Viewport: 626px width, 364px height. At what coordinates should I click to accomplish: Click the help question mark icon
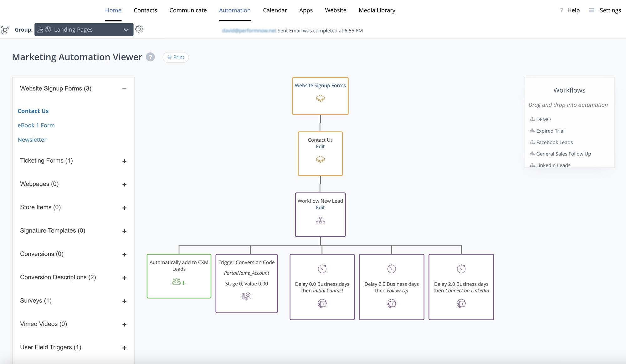[x=150, y=57]
